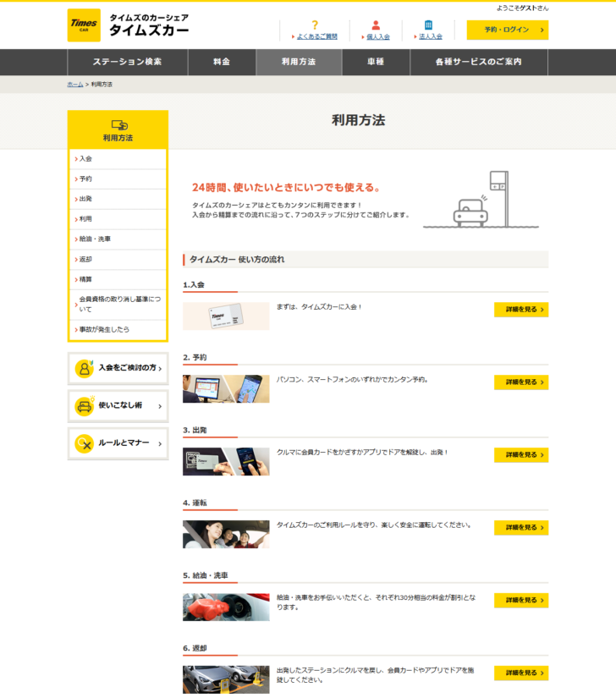Viewport: 616px width, 698px height.
Task: Click the 利用方法 sidebar header
Action: [x=118, y=129]
